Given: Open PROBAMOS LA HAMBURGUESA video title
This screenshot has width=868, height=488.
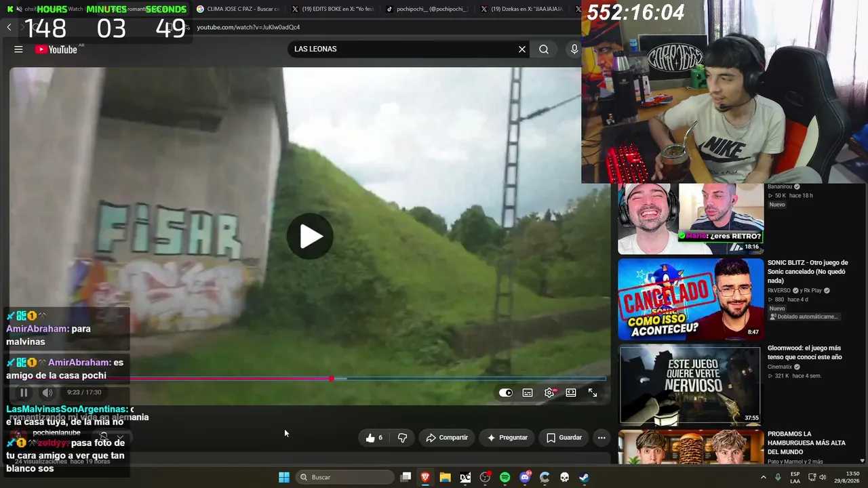Looking at the screenshot, I should pos(806,443).
